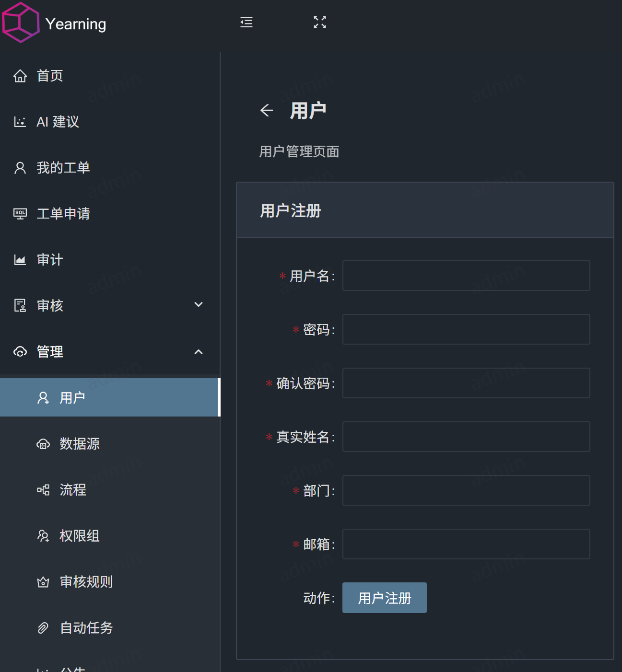
Task: Select the 流程 workflow icon
Action: 43,490
